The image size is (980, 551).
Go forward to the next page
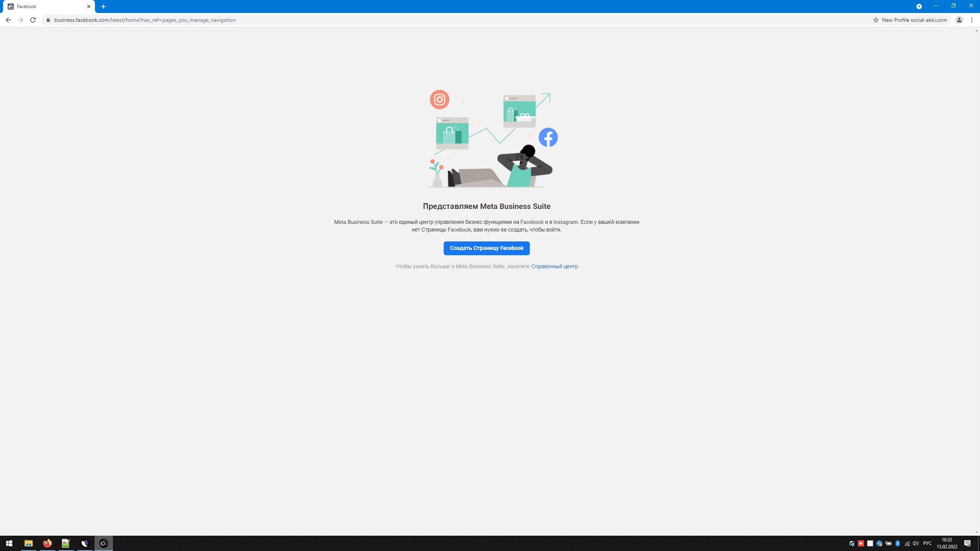[x=21, y=20]
